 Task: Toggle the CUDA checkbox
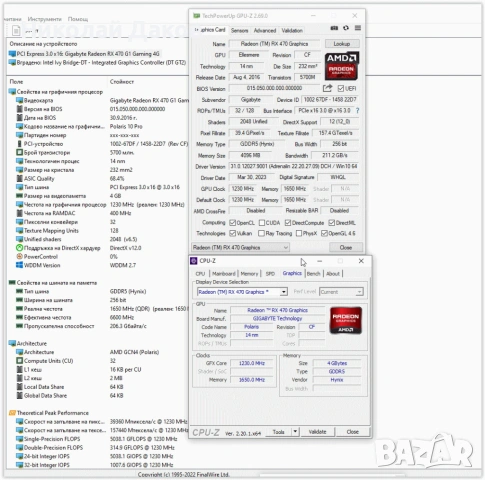(x=262, y=223)
